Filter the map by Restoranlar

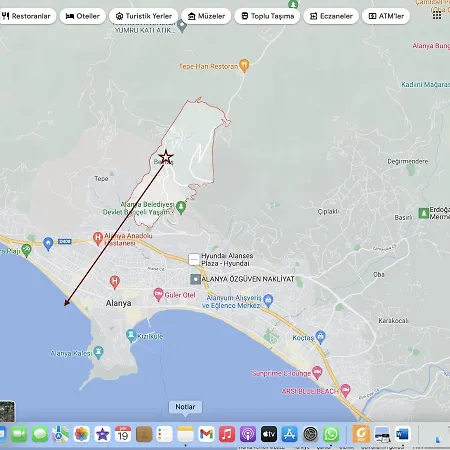coord(27,16)
